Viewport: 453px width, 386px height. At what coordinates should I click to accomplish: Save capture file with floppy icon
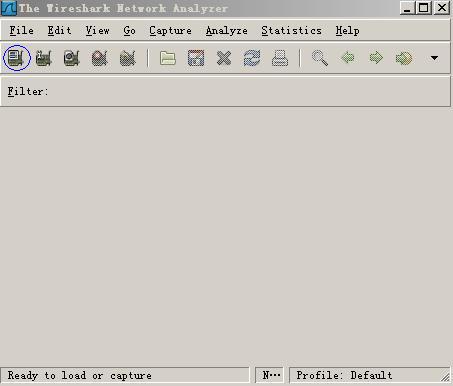[196, 58]
